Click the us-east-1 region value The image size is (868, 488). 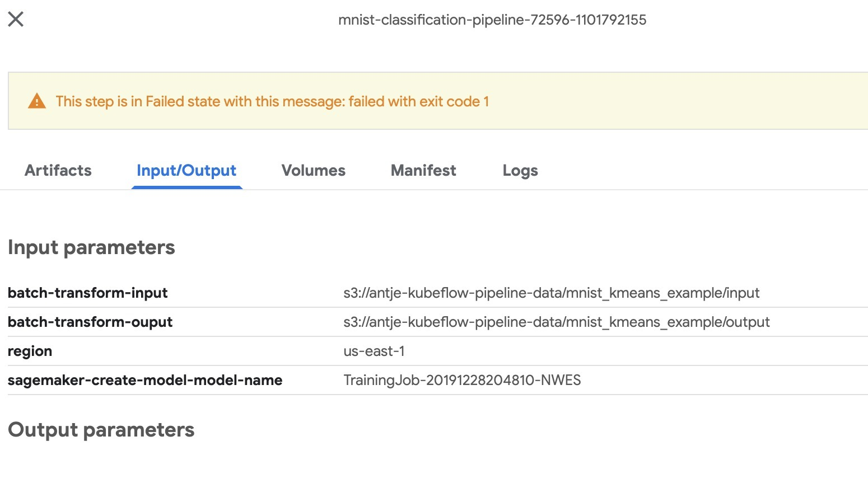coord(374,351)
